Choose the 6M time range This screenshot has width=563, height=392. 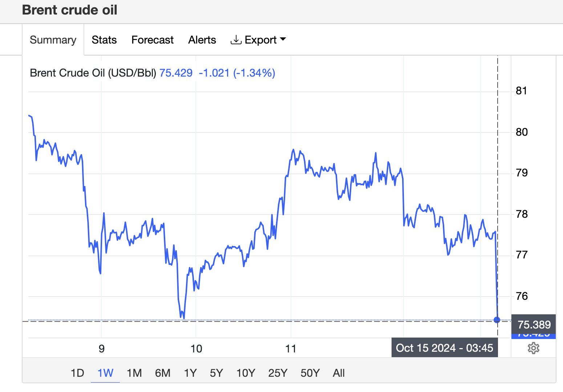(x=163, y=373)
